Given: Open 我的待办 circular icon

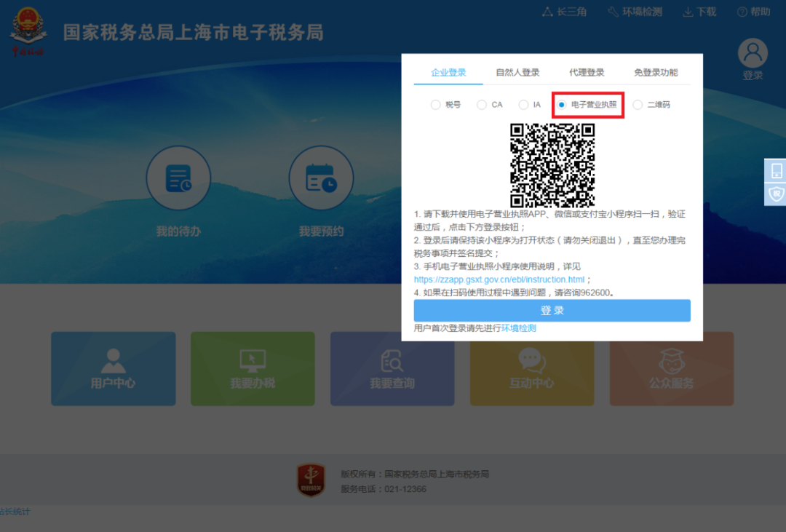Looking at the screenshot, I should point(178,178).
